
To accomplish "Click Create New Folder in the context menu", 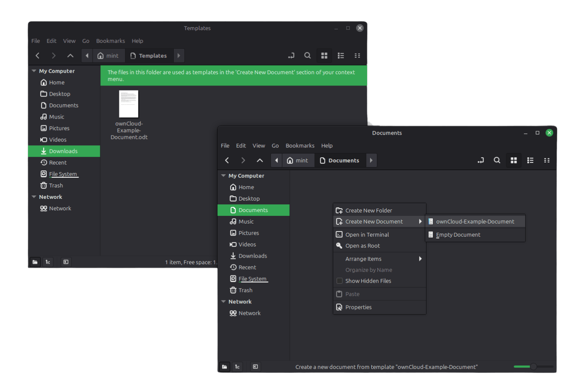I will tap(369, 210).
